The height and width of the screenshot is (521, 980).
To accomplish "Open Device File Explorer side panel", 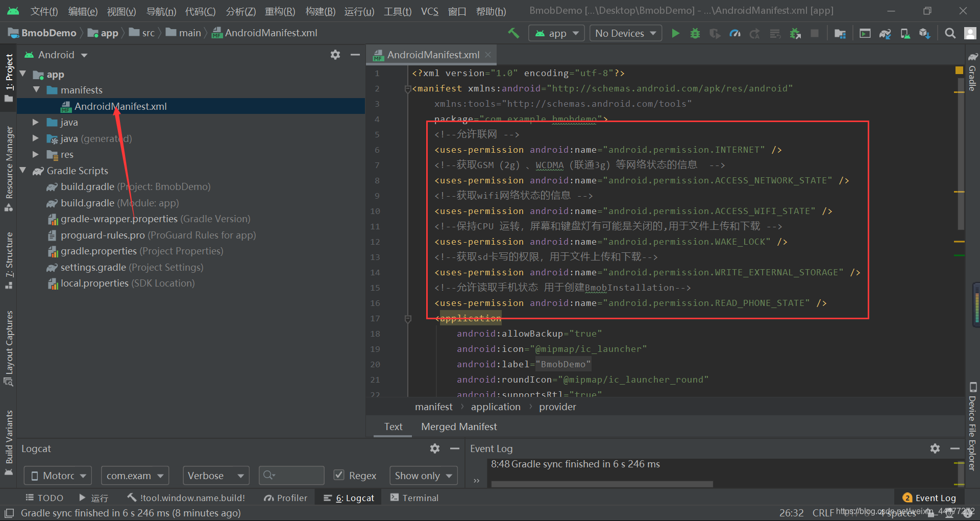I will 973,426.
